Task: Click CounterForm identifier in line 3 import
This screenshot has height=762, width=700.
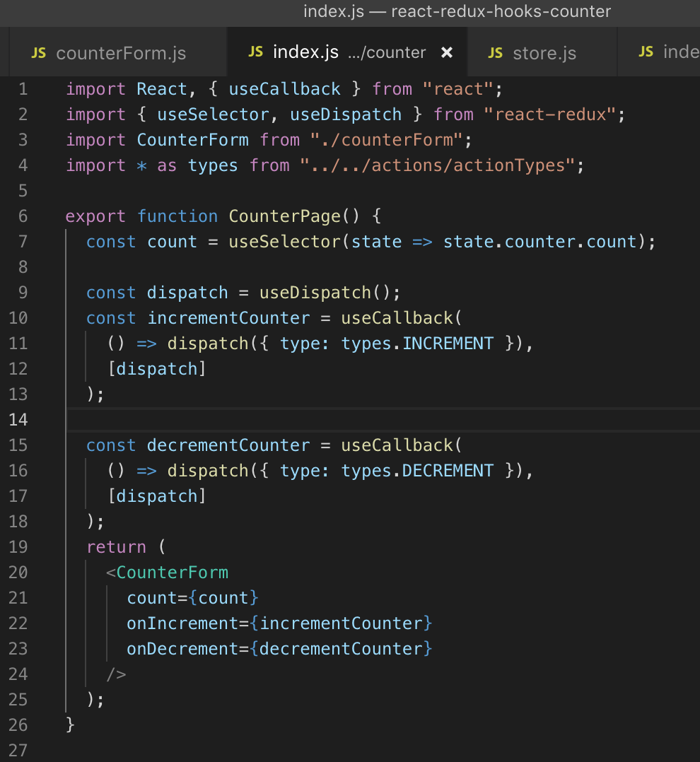Action: coord(192,140)
